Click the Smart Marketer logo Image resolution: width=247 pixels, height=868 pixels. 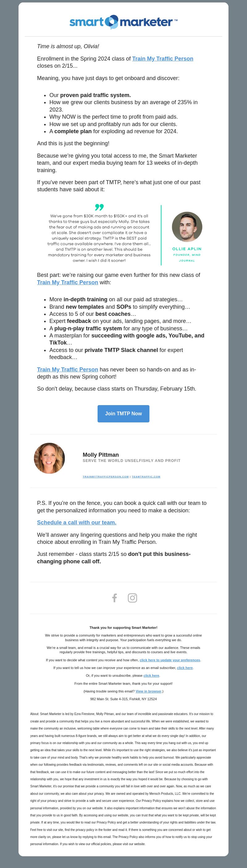pyautogui.click(x=124, y=22)
